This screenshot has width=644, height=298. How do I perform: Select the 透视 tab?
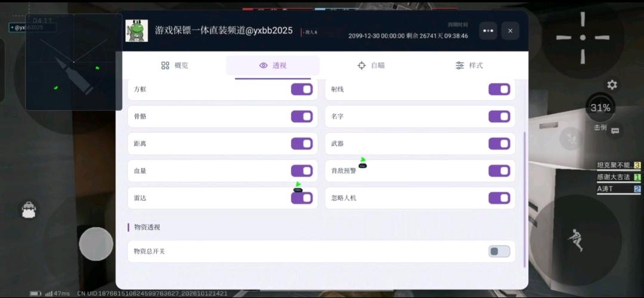273,66
